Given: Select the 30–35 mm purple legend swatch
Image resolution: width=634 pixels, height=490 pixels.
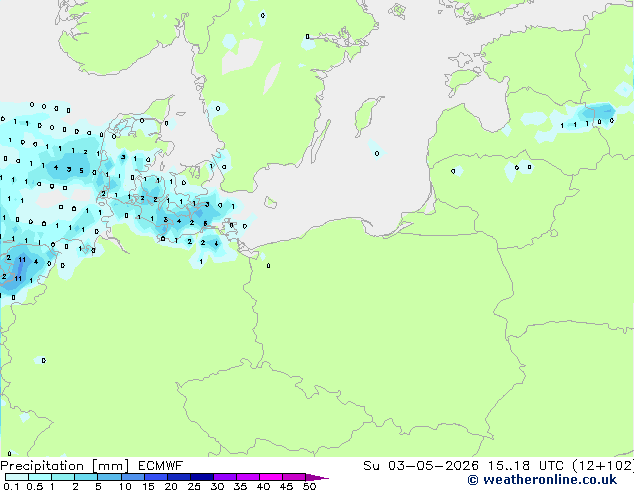Looking at the screenshot, I should tap(224, 477).
